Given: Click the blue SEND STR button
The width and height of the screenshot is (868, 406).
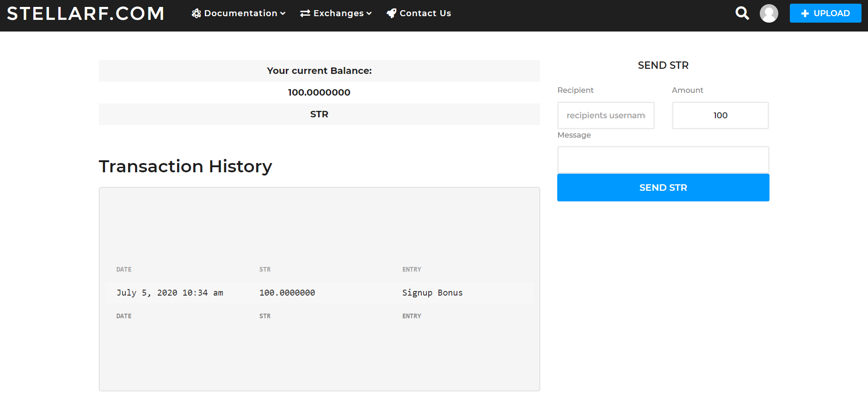Looking at the screenshot, I should point(663,188).
